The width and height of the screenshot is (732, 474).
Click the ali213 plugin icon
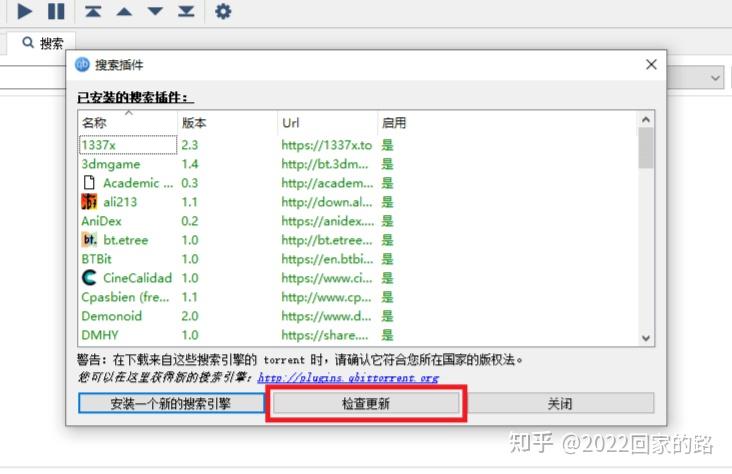click(x=89, y=202)
